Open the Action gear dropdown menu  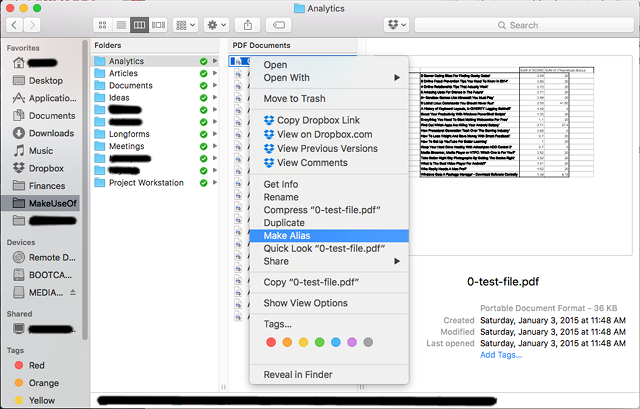[x=215, y=24]
